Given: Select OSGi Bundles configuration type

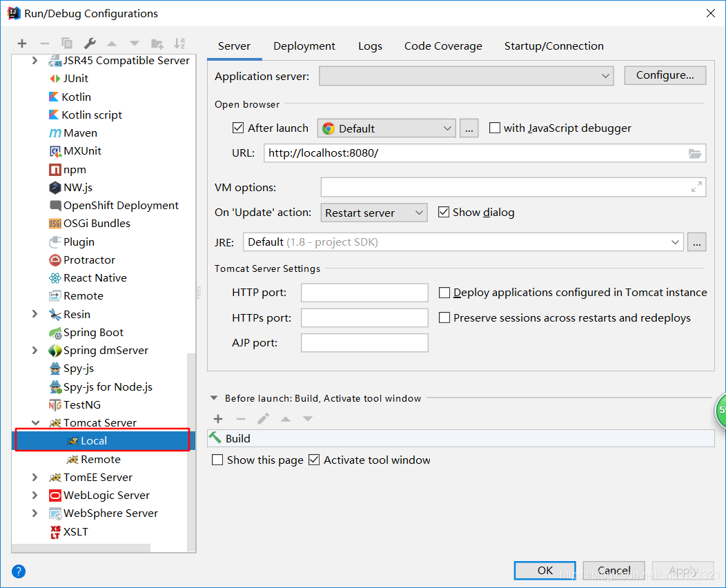Looking at the screenshot, I should [89, 223].
